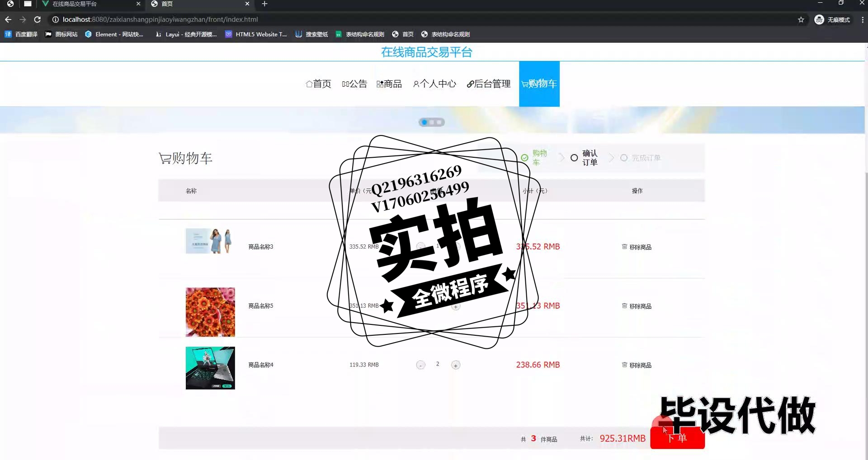Open 个人中心 in the navigation
This screenshot has width=868, height=460.
(x=434, y=84)
